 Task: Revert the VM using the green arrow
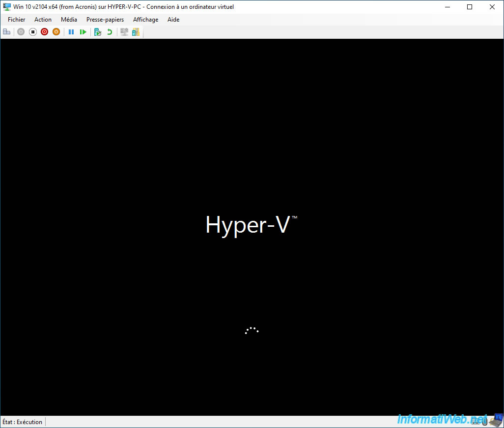tap(110, 32)
